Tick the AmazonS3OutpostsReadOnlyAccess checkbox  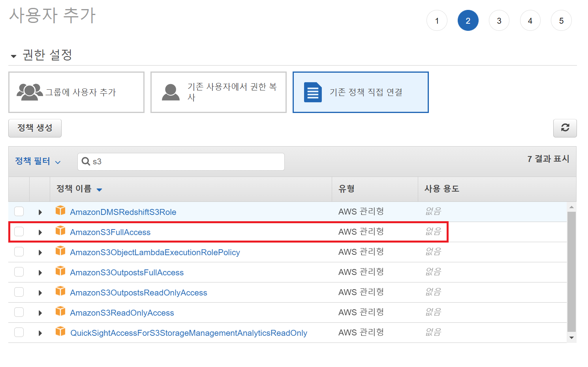pos(19,292)
